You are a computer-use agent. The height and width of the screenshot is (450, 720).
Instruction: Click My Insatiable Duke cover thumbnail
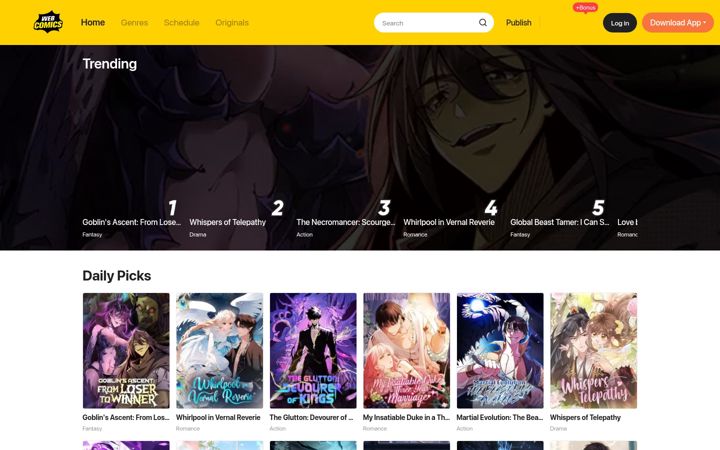[x=406, y=351]
